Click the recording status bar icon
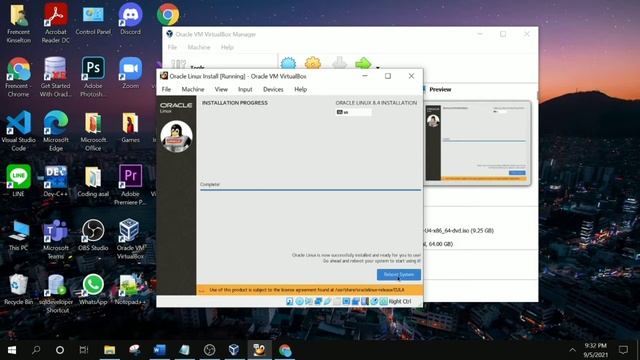This screenshot has height=360, width=640. tap(355, 301)
